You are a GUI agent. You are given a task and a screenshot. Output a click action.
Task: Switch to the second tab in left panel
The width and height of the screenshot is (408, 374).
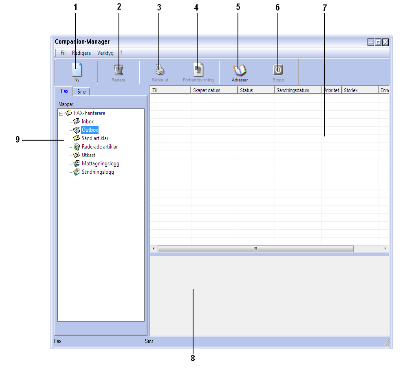(81, 91)
